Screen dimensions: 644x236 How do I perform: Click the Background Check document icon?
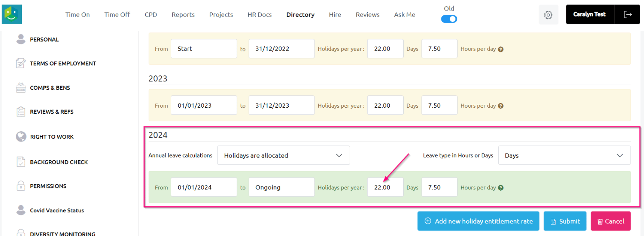[x=21, y=162]
